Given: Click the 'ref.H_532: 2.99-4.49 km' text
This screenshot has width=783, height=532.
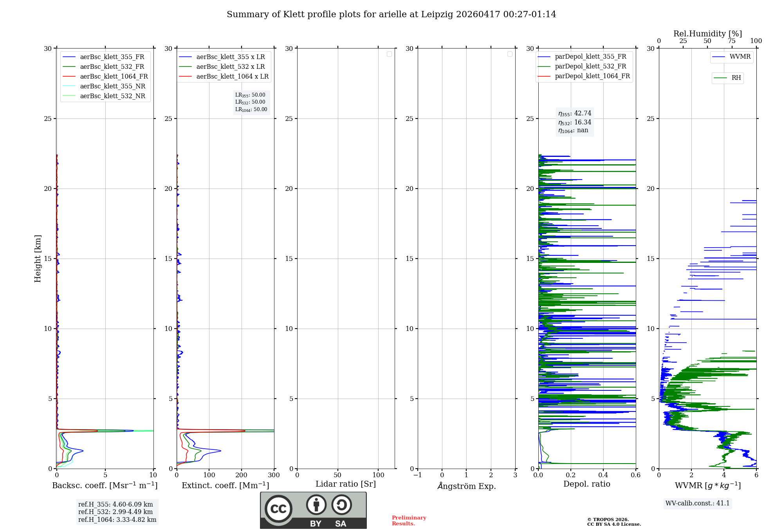Looking at the screenshot, I should [x=115, y=512].
